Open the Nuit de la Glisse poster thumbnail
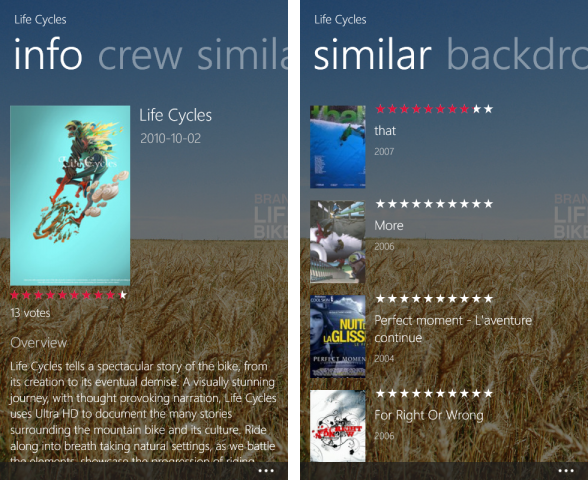This screenshot has height=480, width=588. coord(338,336)
